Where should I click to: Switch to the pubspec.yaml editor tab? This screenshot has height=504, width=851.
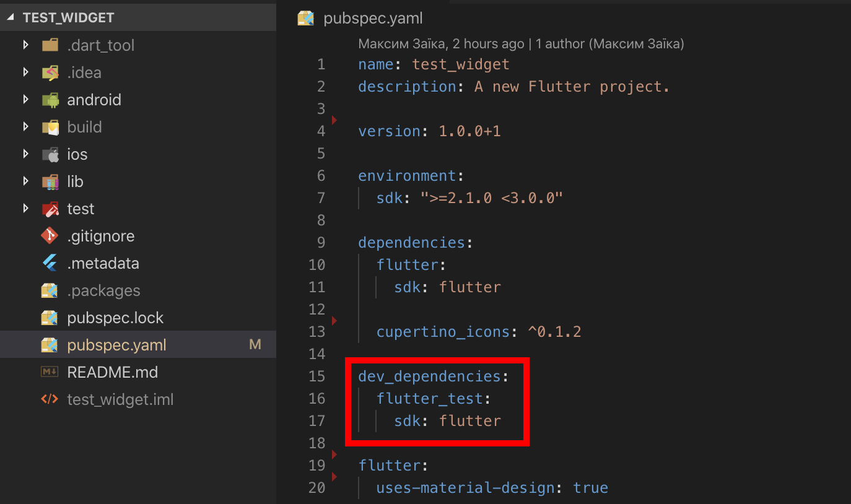click(372, 19)
